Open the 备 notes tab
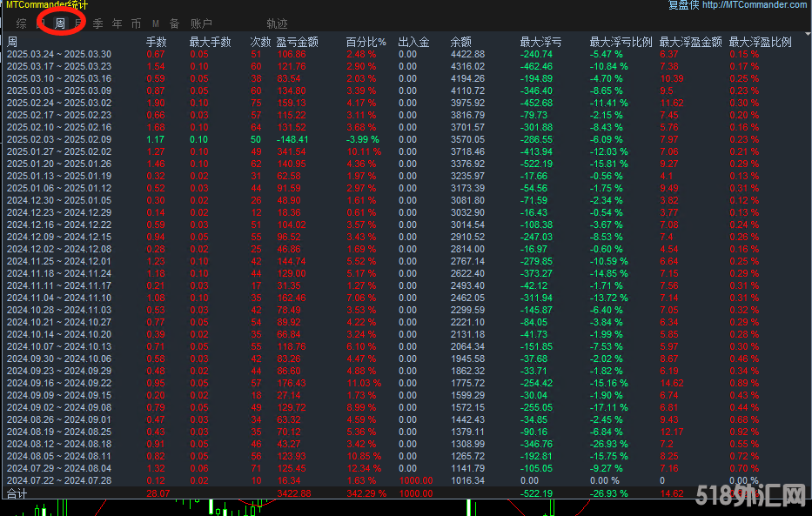The height and width of the screenshot is (516, 812). coord(175,23)
